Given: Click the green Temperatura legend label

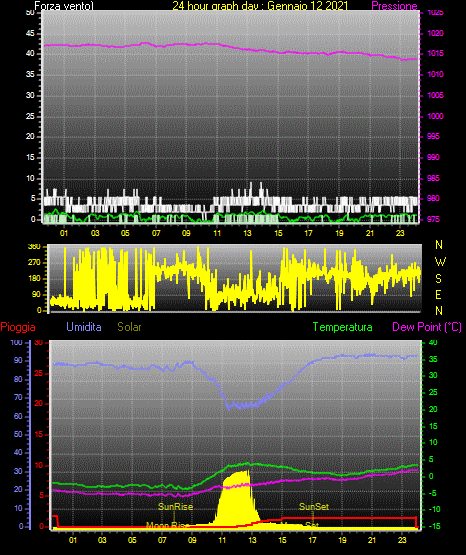Looking at the screenshot, I should pos(342,327).
